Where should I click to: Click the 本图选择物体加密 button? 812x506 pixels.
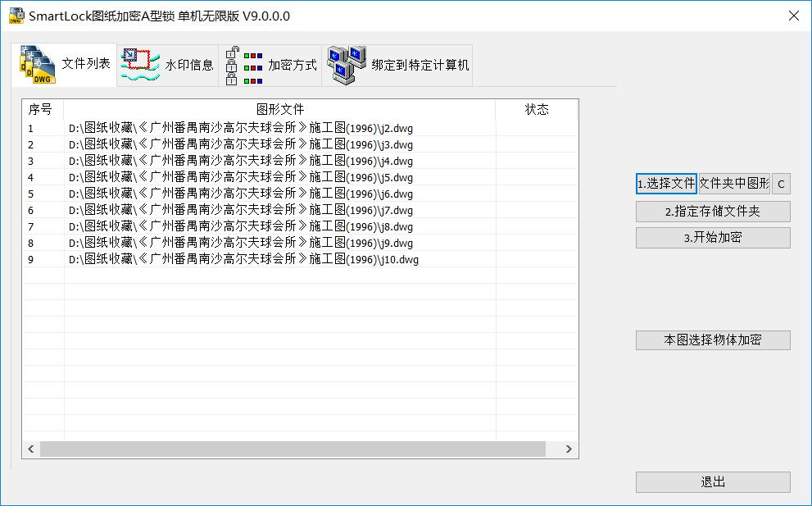712,340
